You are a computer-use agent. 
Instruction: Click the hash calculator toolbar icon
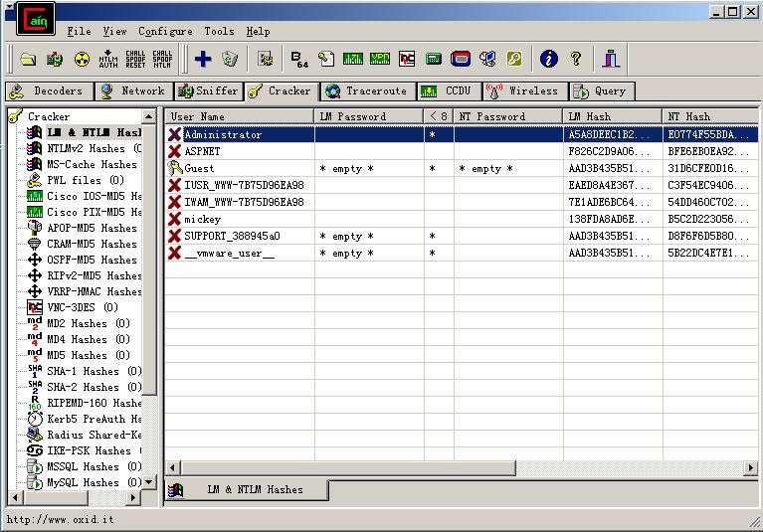tap(434, 60)
